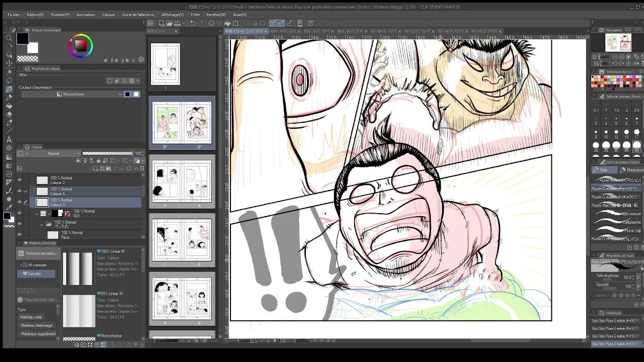Select the Pen tool in toolbox
Image resolution: width=644 pixels, height=362 pixels.
(9, 89)
